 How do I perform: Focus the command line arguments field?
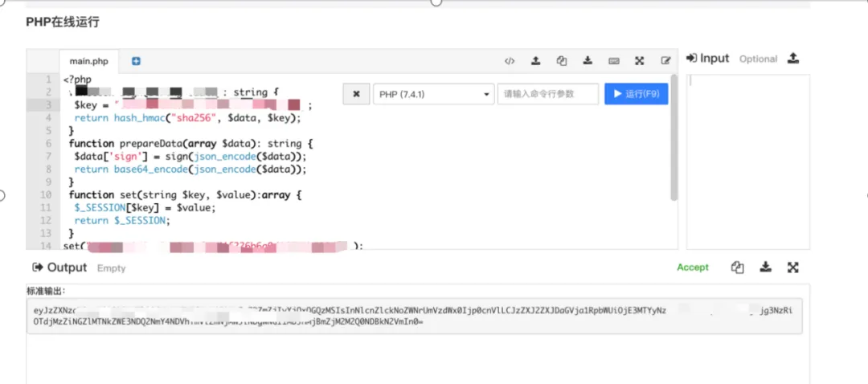pyautogui.click(x=547, y=94)
